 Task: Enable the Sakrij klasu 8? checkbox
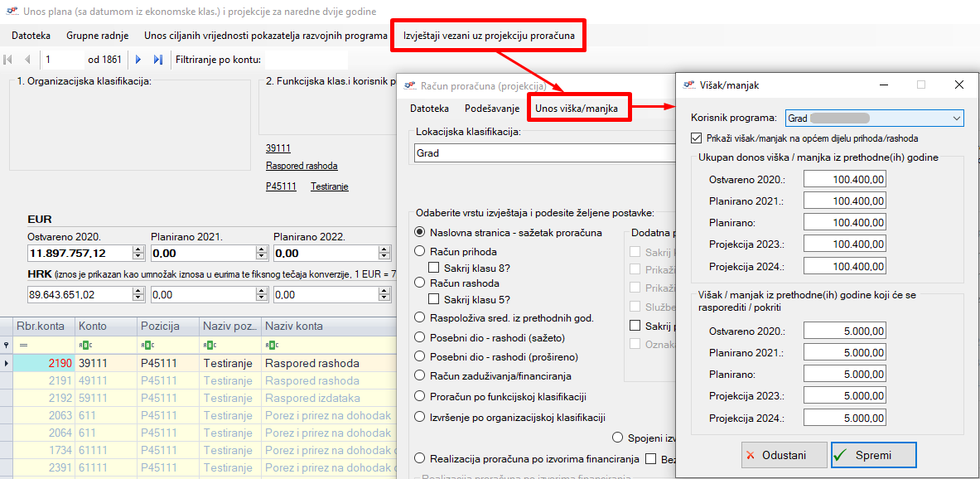pos(433,267)
